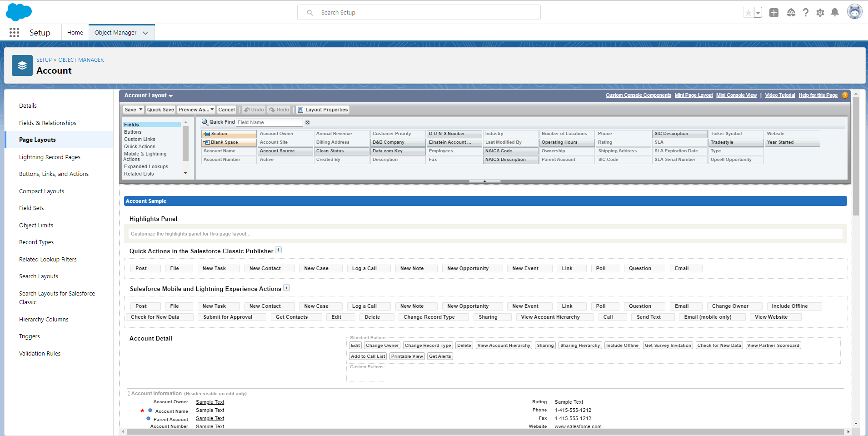Click the SETUP breadcrumb link
This screenshot has width=868, height=436.
pyautogui.click(x=44, y=60)
